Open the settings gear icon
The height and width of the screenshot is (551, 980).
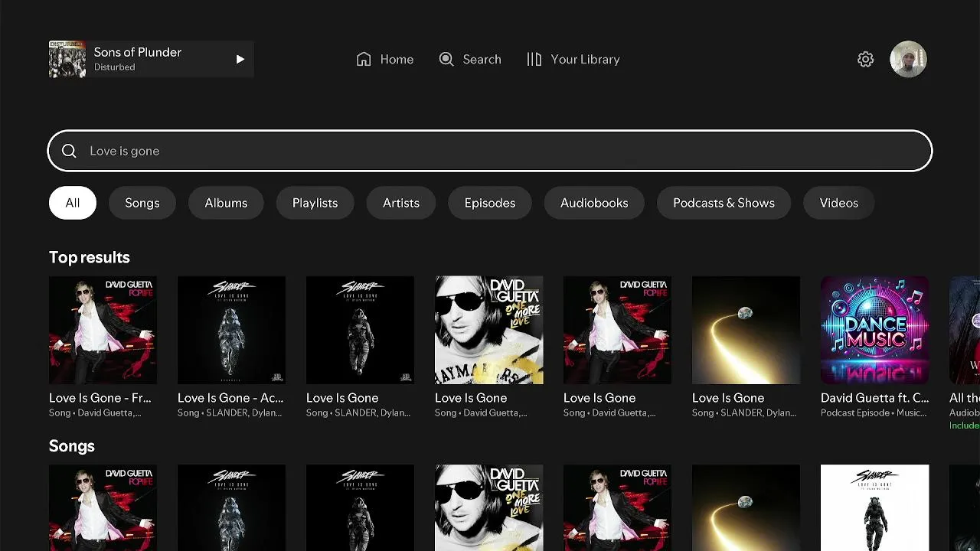865,59
